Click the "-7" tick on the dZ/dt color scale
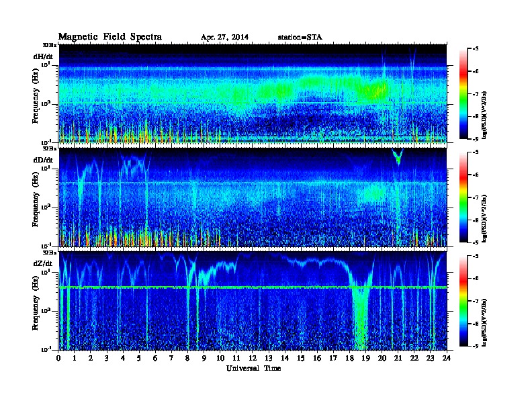 [476, 301]
